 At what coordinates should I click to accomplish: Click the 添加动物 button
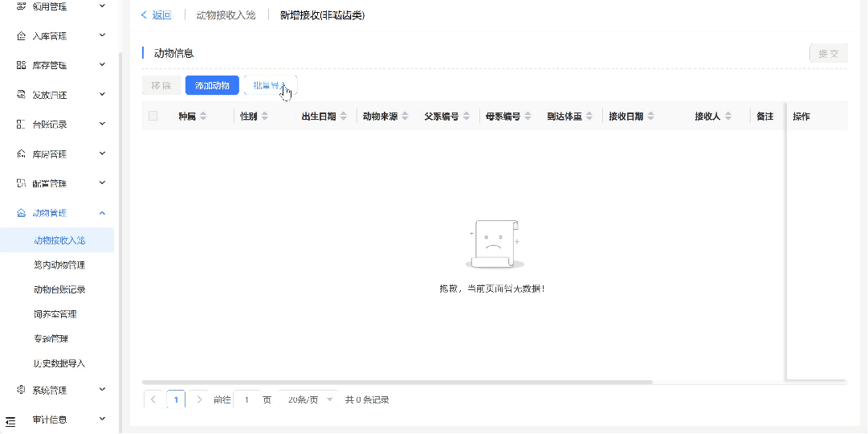point(212,85)
